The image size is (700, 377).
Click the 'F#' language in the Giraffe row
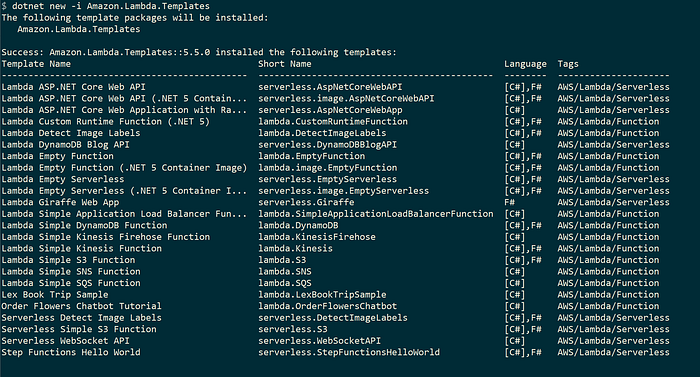pyautogui.click(x=509, y=202)
